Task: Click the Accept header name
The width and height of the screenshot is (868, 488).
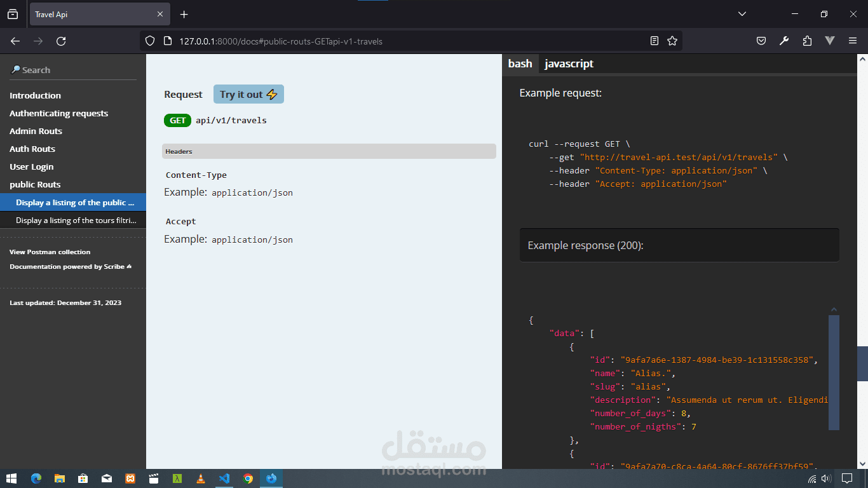Action: coord(181,221)
